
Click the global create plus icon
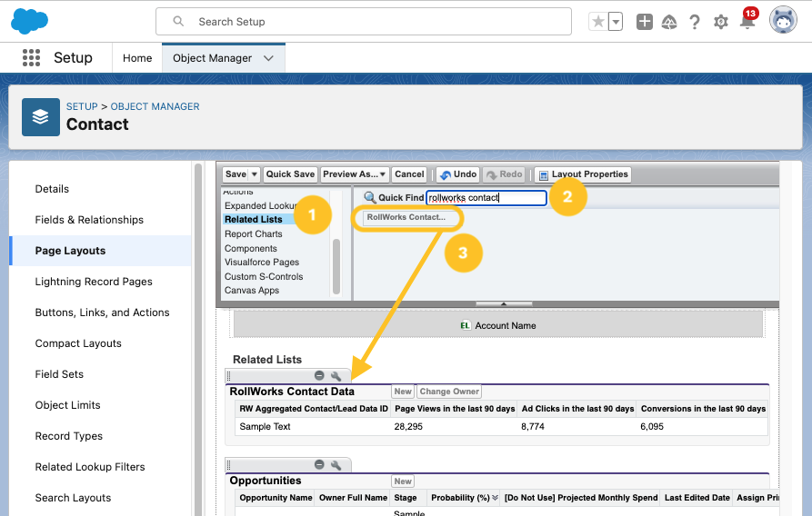[x=644, y=22]
